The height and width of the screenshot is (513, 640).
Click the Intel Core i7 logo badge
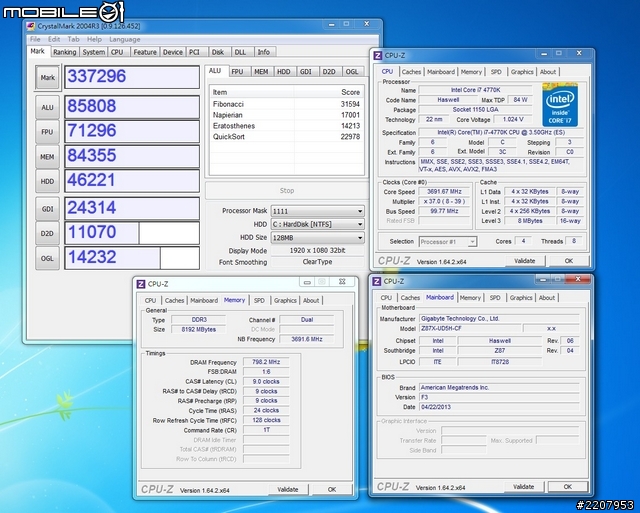tap(560, 105)
